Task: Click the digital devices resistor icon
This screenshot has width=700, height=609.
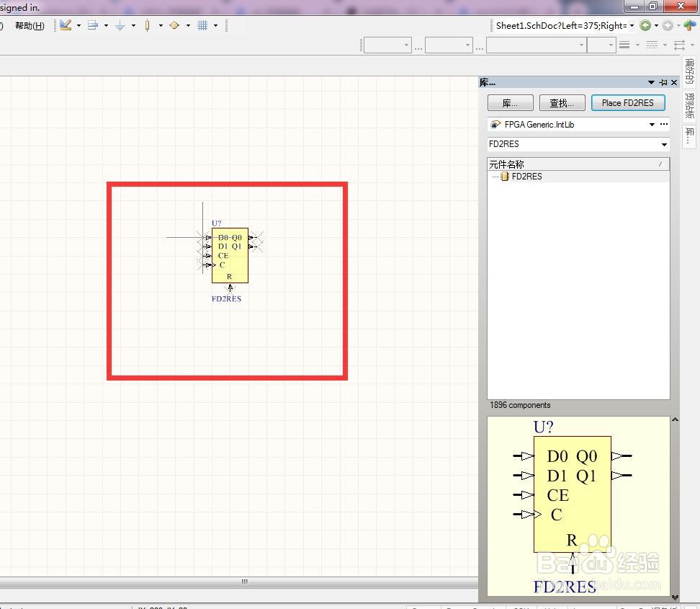Action: [147, 25]
